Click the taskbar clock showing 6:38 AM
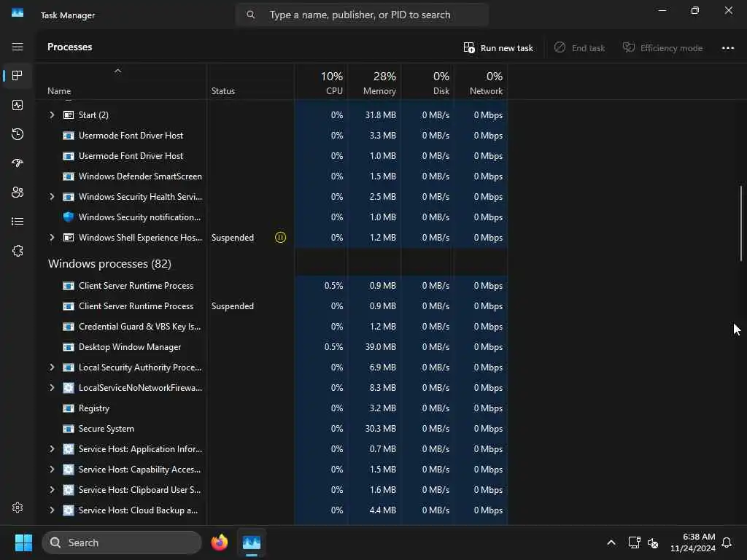 693,542
